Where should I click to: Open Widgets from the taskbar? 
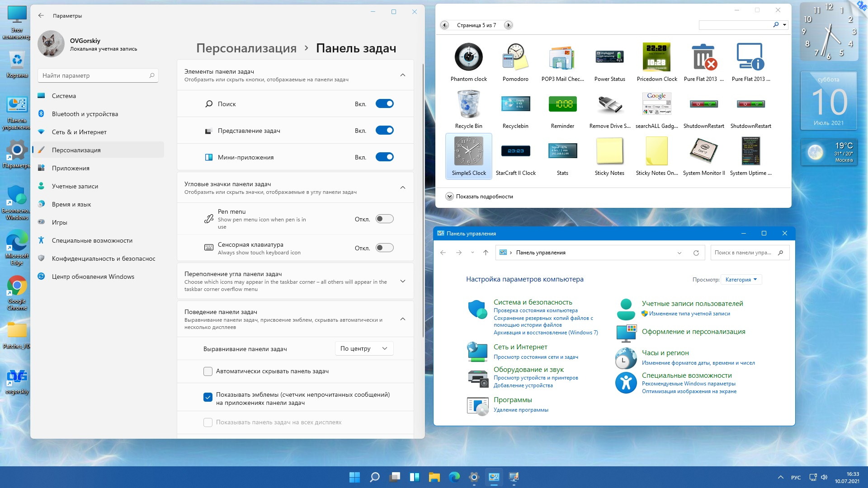pos(414,477)
